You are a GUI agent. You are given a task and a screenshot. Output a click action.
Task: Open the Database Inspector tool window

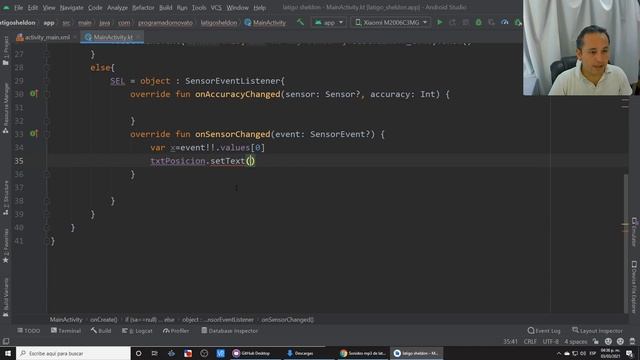[x=229, y=331]
